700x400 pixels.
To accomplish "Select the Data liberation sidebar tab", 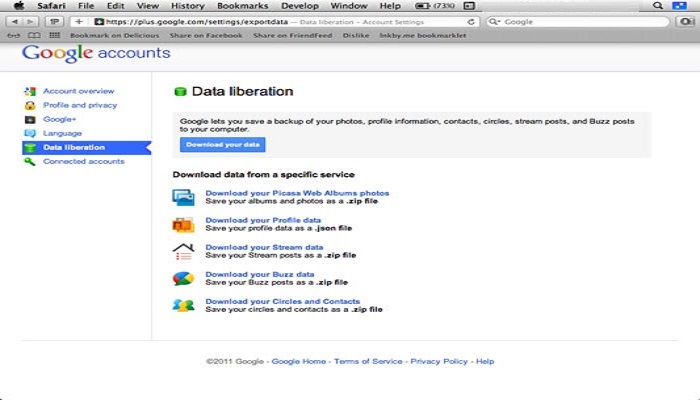I will [x=87, y=148].
